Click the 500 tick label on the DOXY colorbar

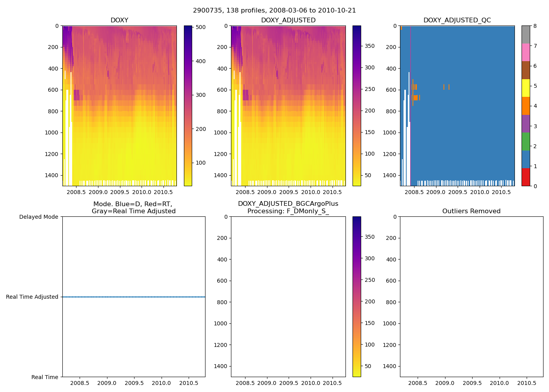pos(201,27)
